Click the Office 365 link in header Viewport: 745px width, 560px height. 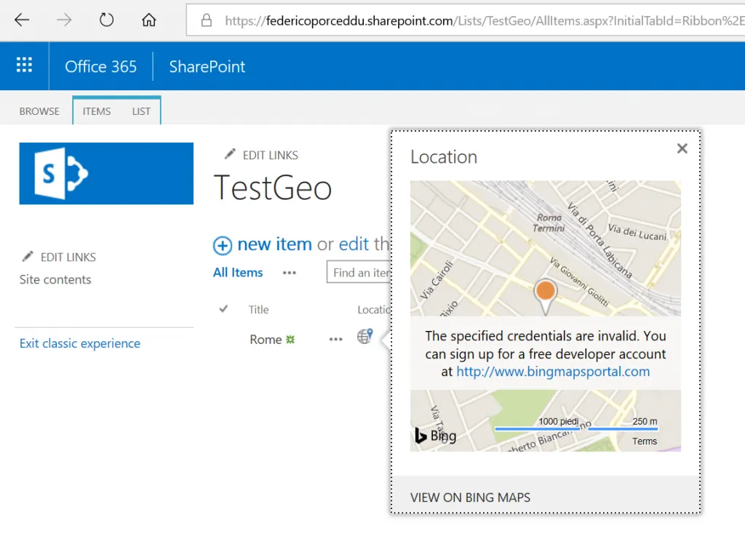100,66
